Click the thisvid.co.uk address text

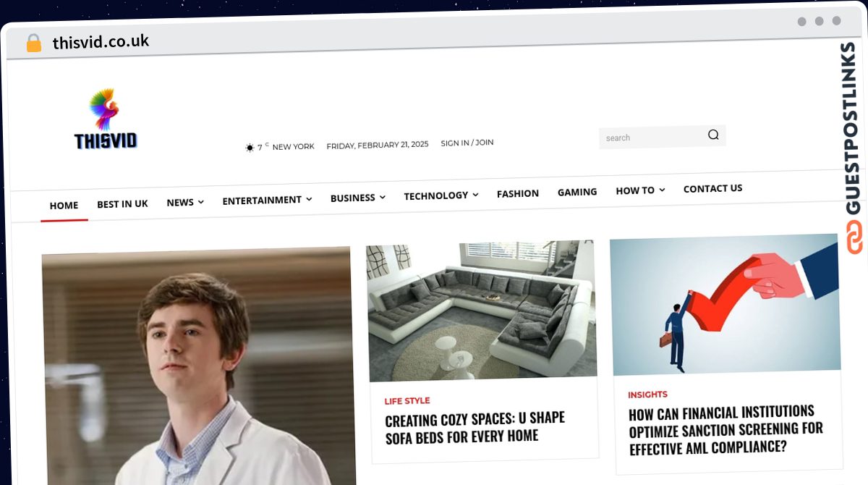(x=101, y=42)
